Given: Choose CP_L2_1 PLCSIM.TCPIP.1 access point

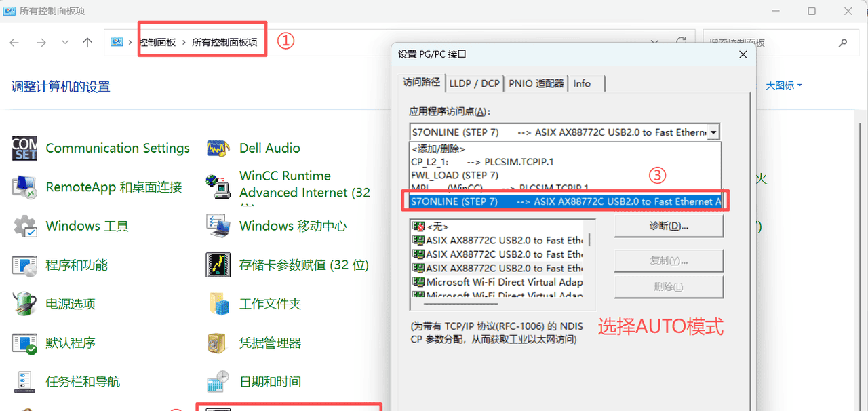Looking at the screenshot, I should (x=481, y=162).
